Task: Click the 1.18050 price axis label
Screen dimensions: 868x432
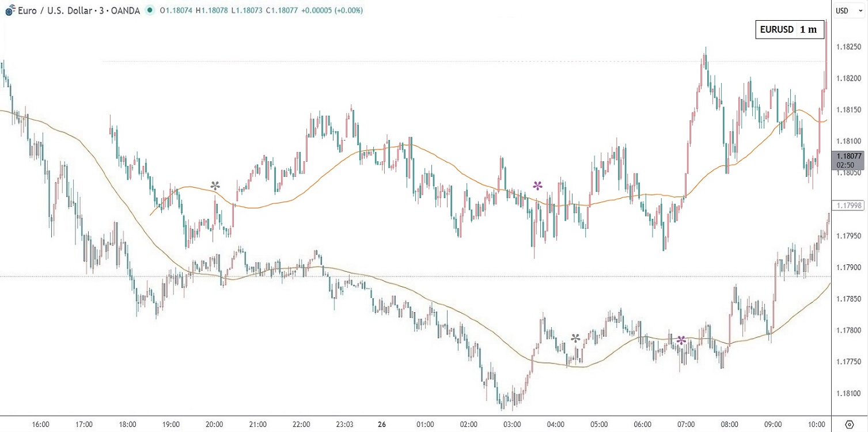Action: (x=849, y=173)
